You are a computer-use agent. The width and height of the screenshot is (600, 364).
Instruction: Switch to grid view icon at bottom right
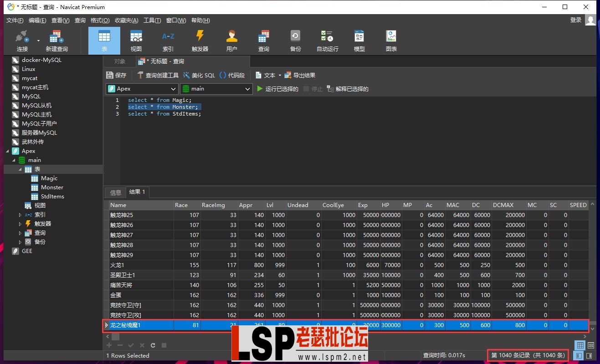(x=579, y=345)
